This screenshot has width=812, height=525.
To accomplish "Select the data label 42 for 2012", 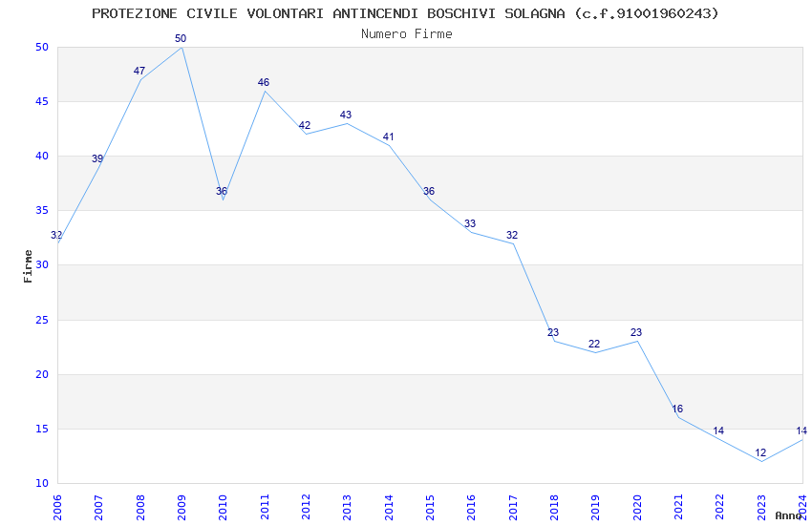I will point(305,126).
